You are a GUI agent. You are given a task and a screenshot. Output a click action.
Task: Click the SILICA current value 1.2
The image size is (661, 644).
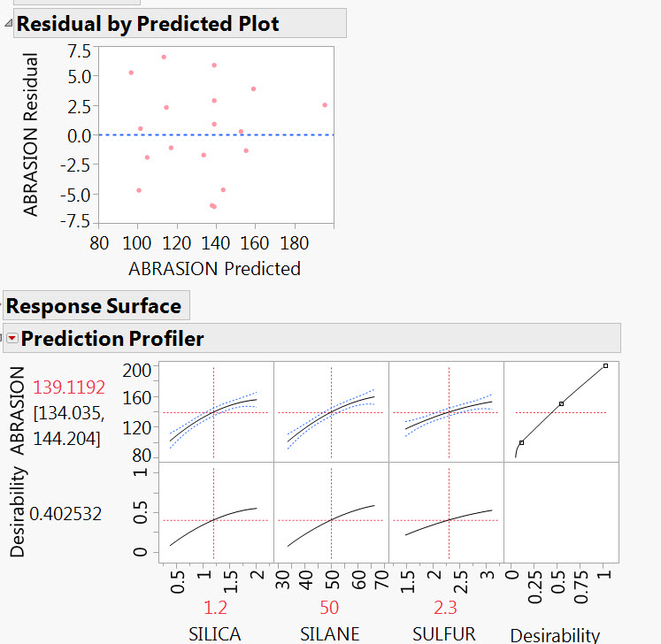tap(215, 608)
